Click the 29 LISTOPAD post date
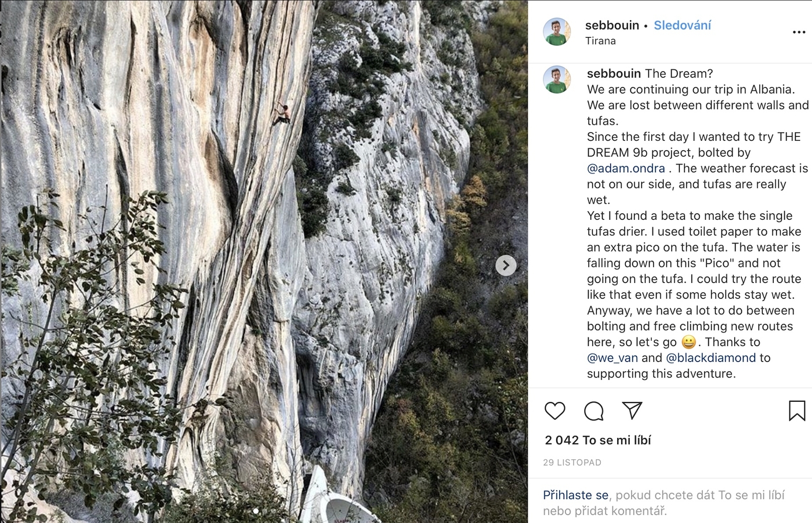Viewport: 812px width, 523px height. click(572, 463)
